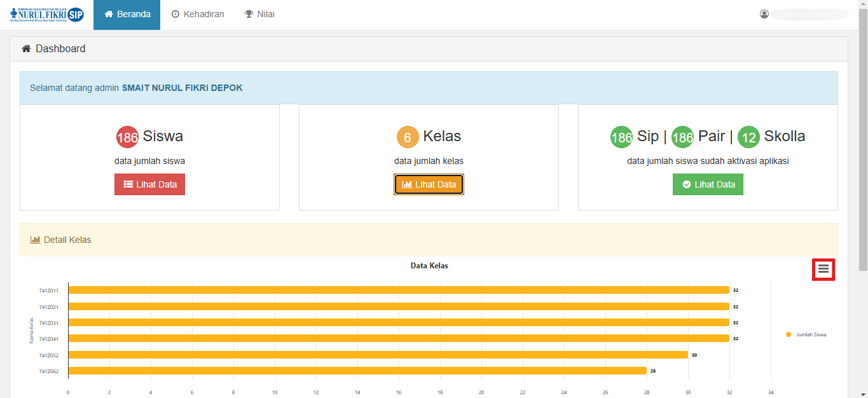Image resolution: width=868 pixels, height=398 pixels.
Task: Click the red 186 Siswa badge
Action: tap(127, 137)
